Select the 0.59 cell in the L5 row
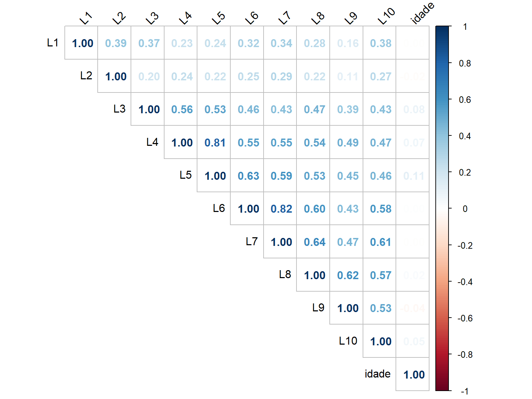 coord(281,176)
